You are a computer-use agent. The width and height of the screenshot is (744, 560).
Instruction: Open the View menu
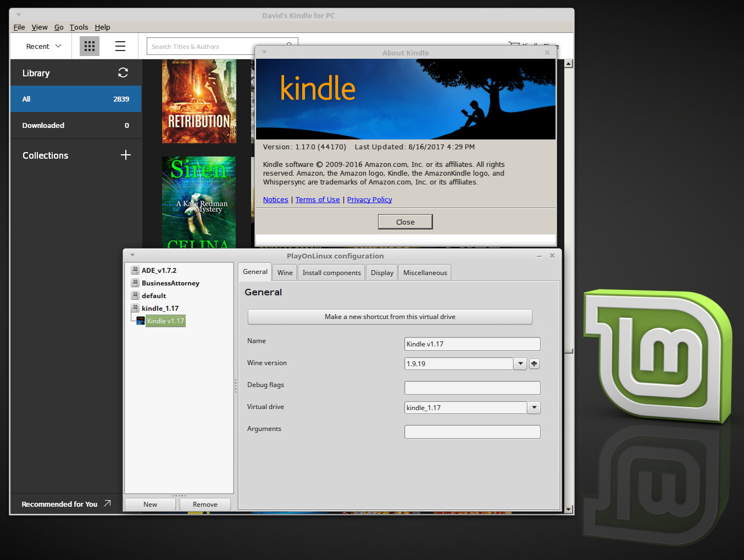tap(40, 27)
